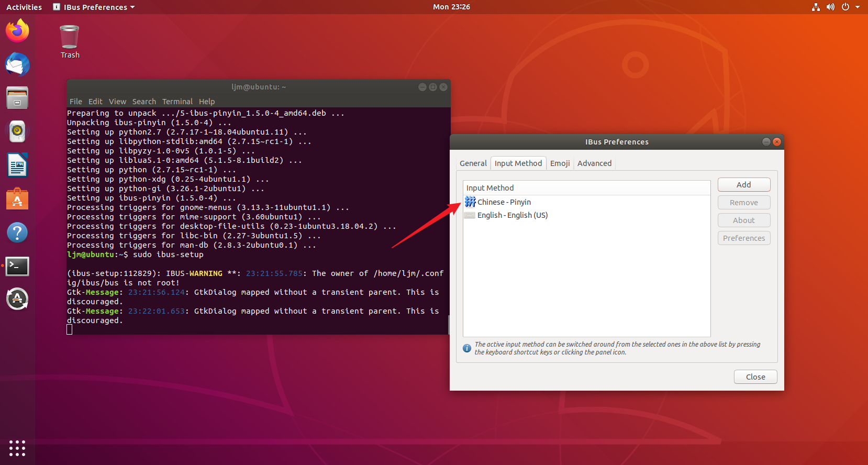The width and height of the screenshot is (868, 465).
Task: Click the blue info icon
Action: (467, 348)
